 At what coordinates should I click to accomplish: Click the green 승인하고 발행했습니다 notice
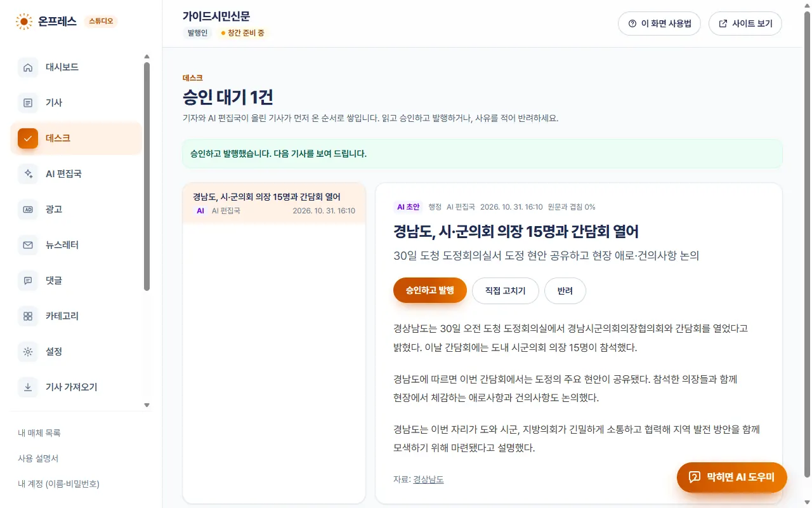tap(482, 154)
